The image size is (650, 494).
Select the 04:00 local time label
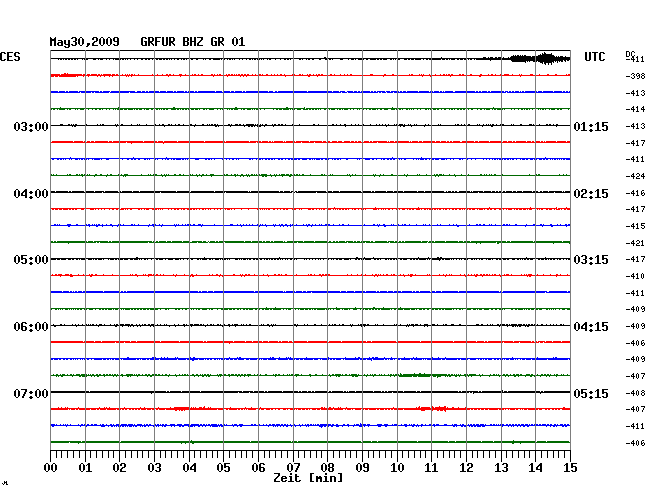[x=31, y=194]
